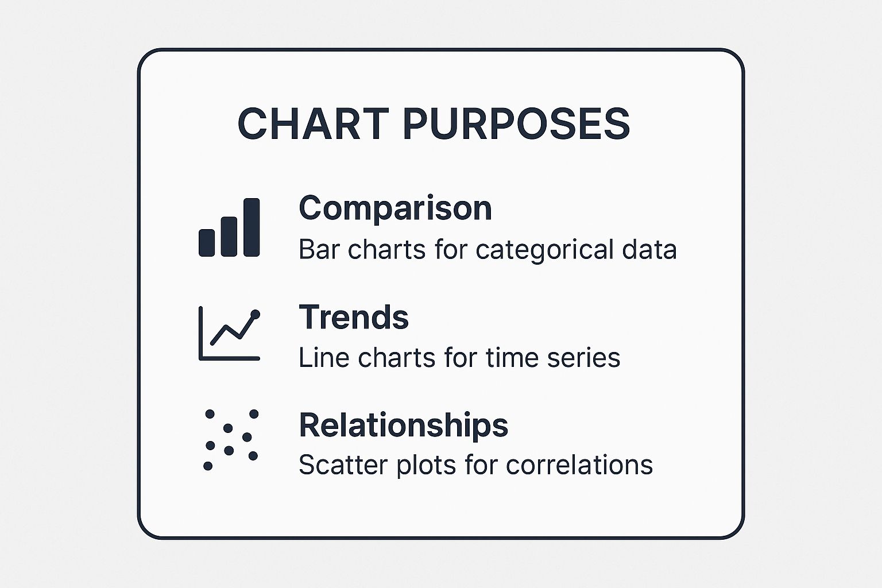This screenshot has height=588, width=882.
Task: Click the "CHART PURPOSES" title
Action: (x=434, y=123)
